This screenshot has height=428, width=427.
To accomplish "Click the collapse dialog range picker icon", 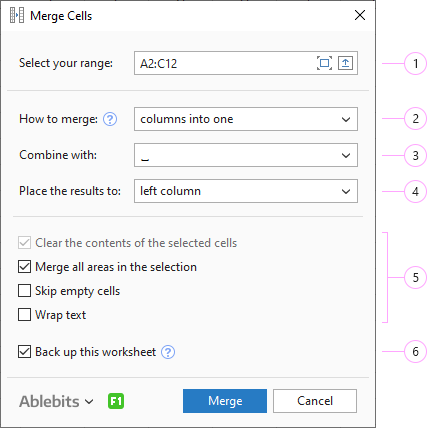I will point(345,63).
